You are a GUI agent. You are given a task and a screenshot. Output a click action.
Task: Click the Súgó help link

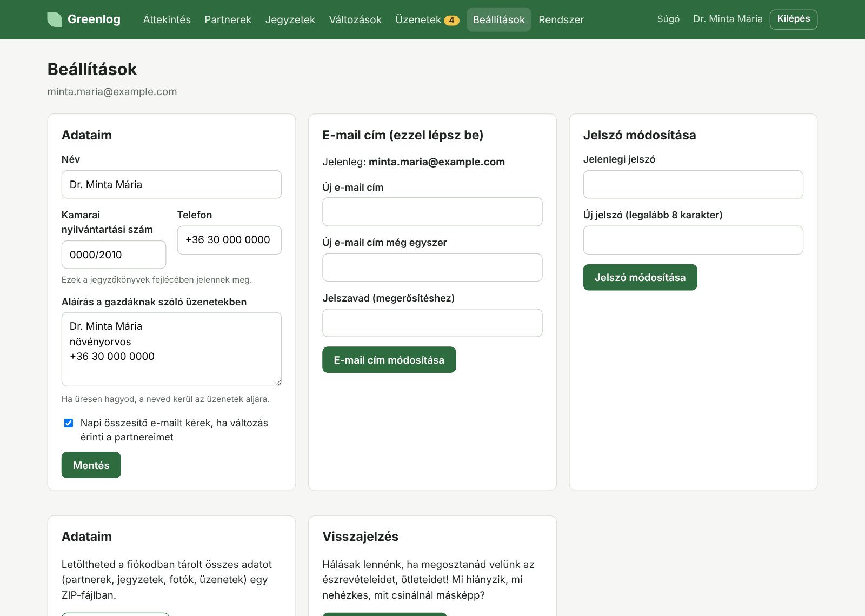coord(668,19)
